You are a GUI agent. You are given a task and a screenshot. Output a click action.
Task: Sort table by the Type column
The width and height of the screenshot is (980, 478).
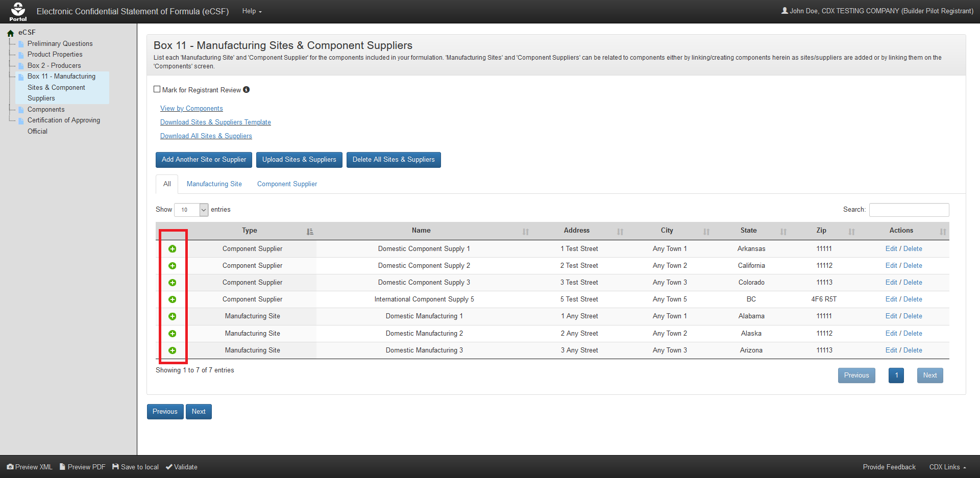coord(250,231)
